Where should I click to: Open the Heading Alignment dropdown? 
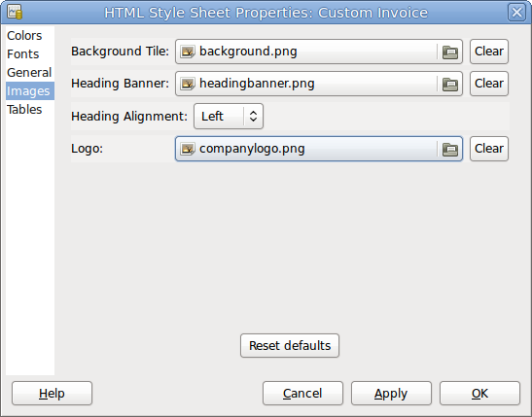coord(229,117)
